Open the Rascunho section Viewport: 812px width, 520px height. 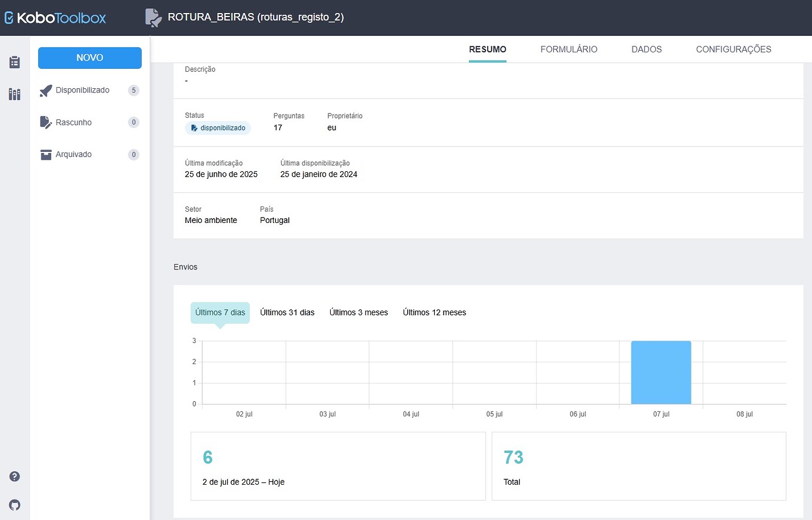coord(74,122)
